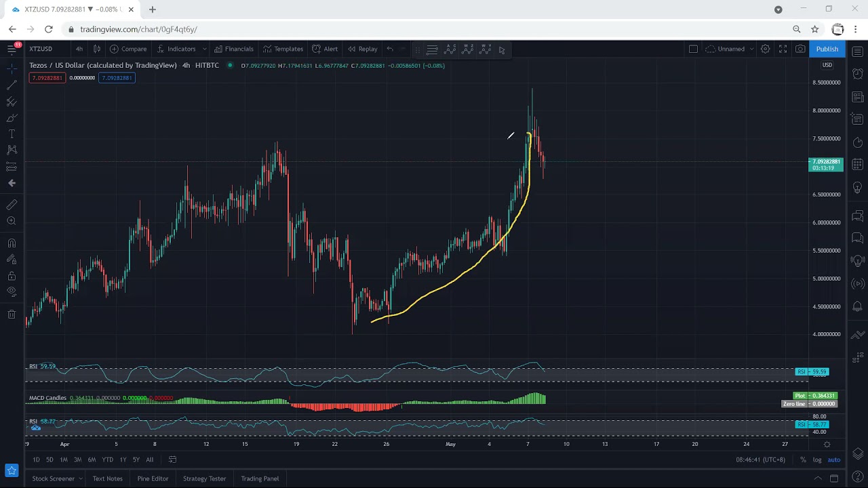Viewport: 868px width, 488px height.
Task: Open the prediction and measurement tools
Action: click(x=12, y=166)
